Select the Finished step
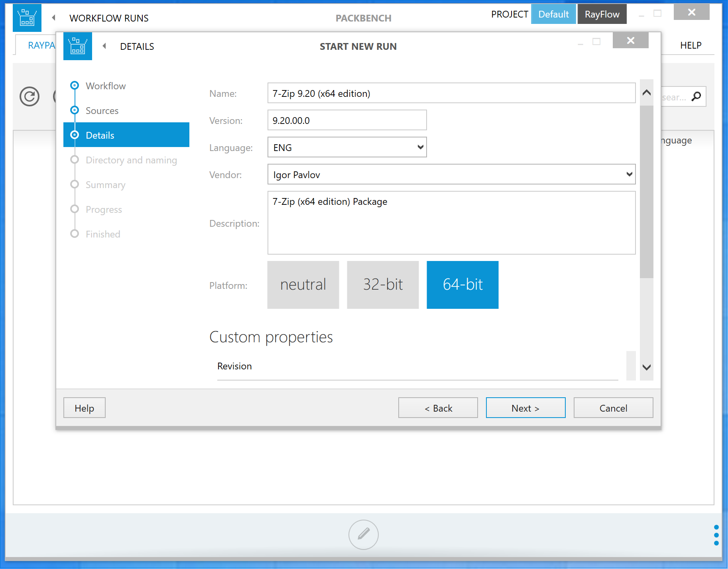Viewport: 728px width, 569px height. pos(103,234)
